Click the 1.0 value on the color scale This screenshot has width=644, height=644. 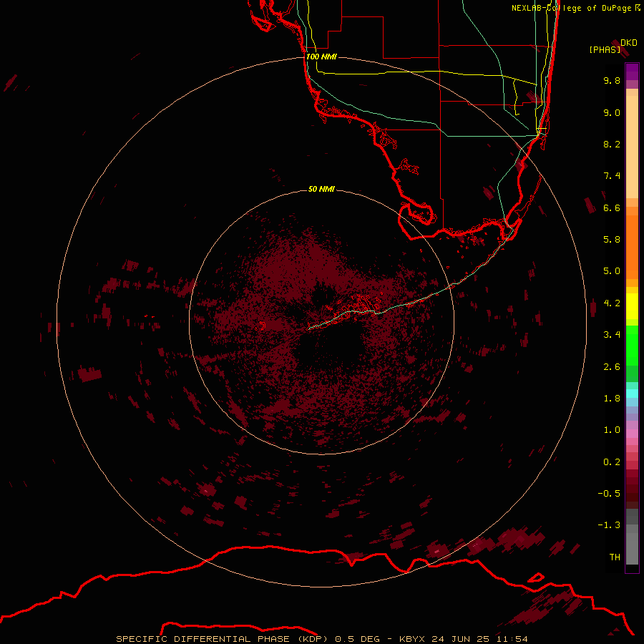tap(612, 430)
